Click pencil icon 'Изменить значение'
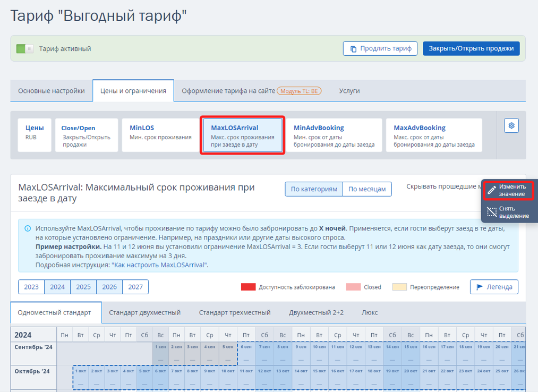Image resolution: width=538 pixels, height=392 pixels. pyautogui.click(x=492, y=190)
